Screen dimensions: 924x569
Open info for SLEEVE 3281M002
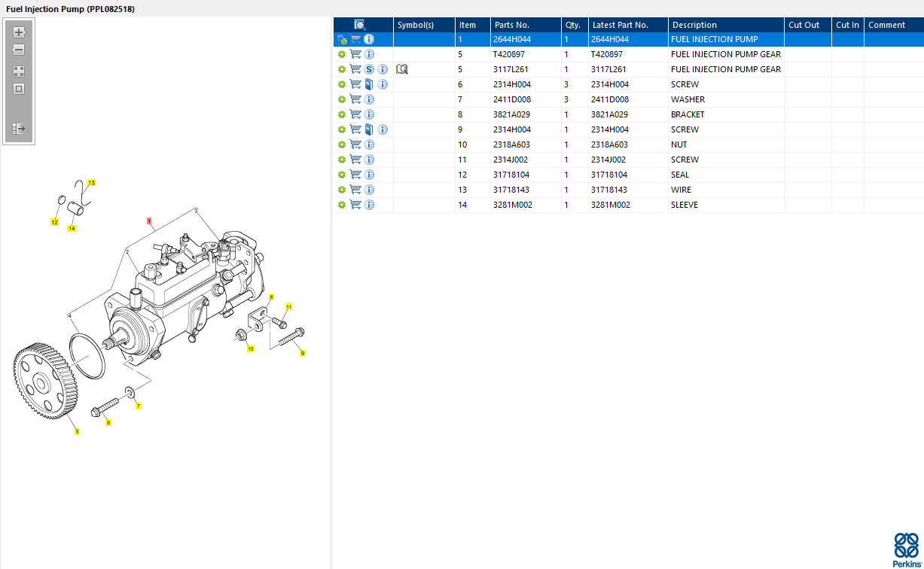pyautogui.click(x=369, y=205)
